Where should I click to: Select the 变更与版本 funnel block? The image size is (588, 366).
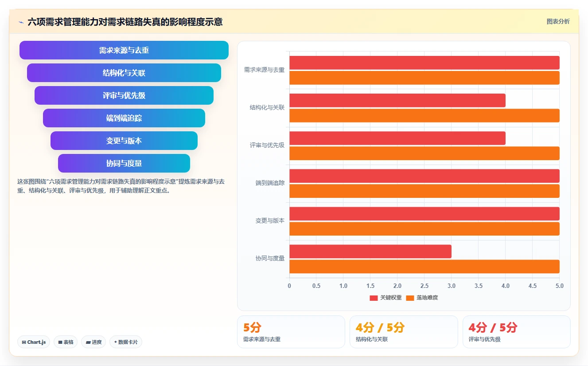click(124, 141)
